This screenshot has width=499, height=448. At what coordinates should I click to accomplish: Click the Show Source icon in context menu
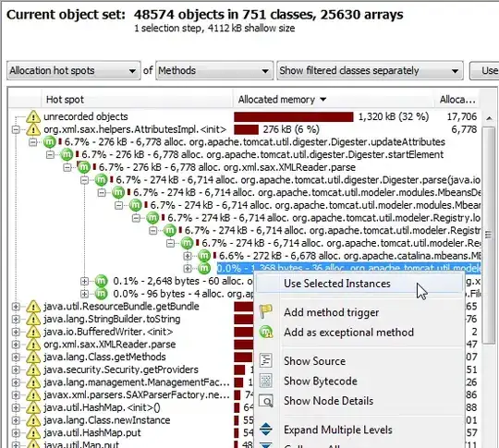pos(265,360)
